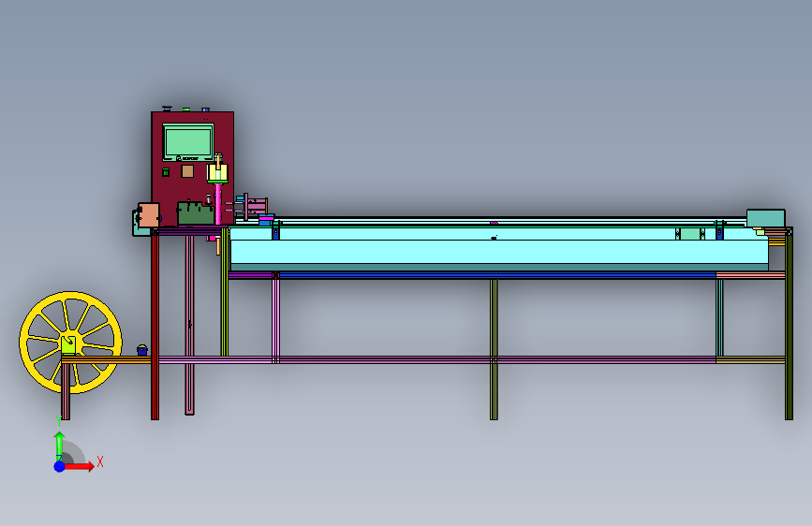Image resolution: width=812 pixels, height=526 pixels.
Task: Select the blue horizontal beam under the trough
Action: click(x=497, y=275)
